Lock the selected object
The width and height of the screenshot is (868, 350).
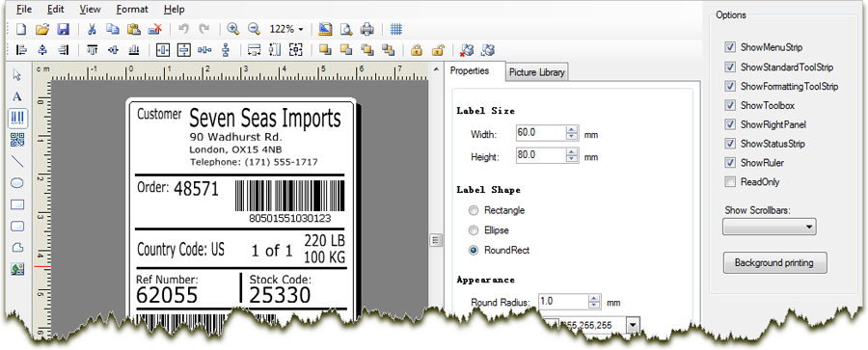tap(417, 50)
